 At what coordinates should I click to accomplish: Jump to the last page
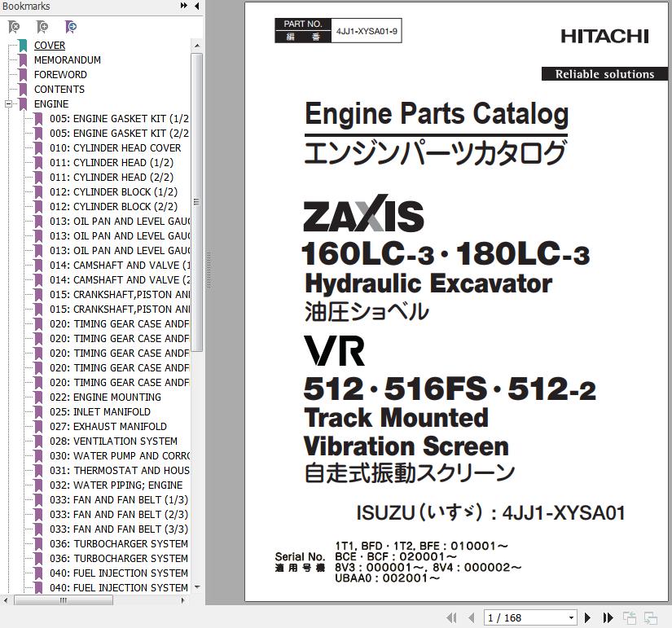(x=607, y=618)
